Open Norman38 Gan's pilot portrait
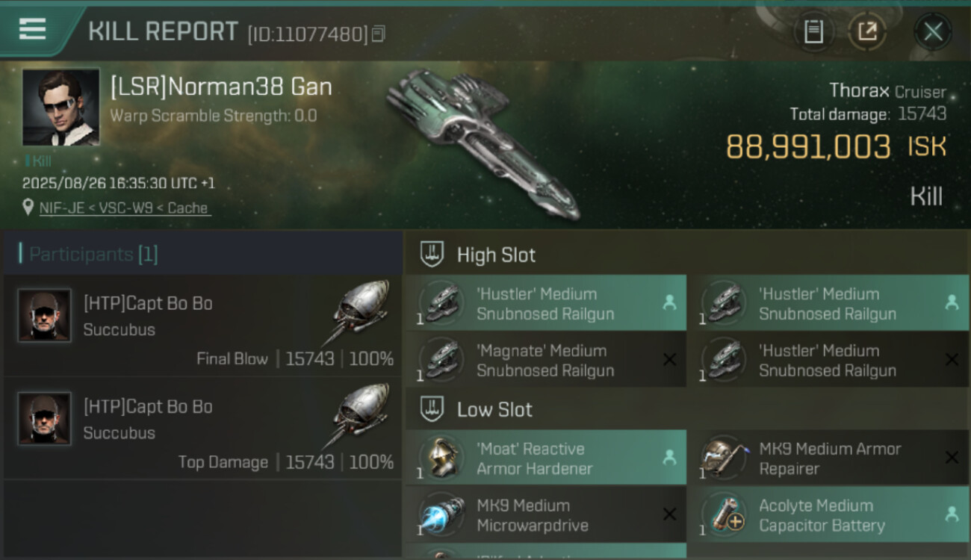 click(61, 107)
